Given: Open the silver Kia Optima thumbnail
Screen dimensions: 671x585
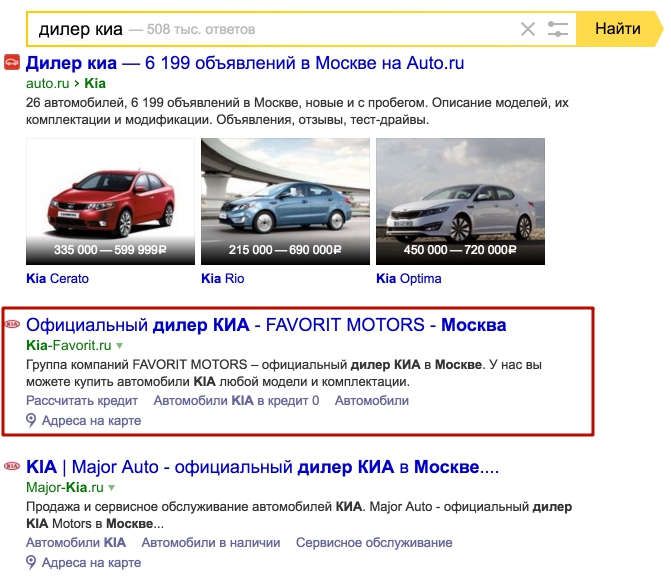Looking at the screenshot, I should tap(460, 201).
